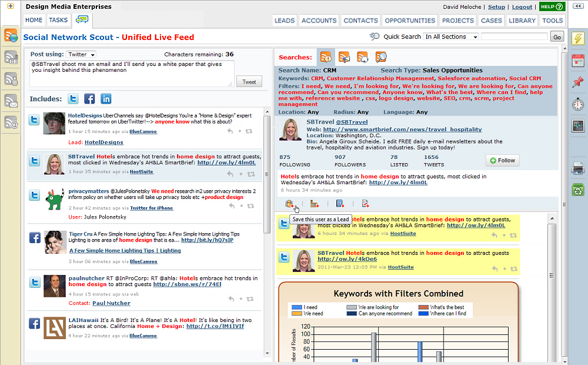Retweet the HotelDesigns tweet
The height and width of the screenshot is (365, 588).
(x=249, y=131)
